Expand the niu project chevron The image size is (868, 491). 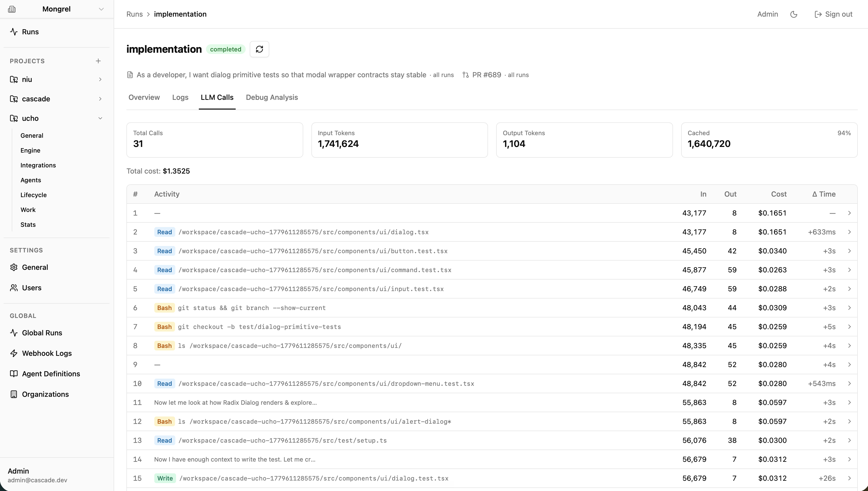pos(100,79)
